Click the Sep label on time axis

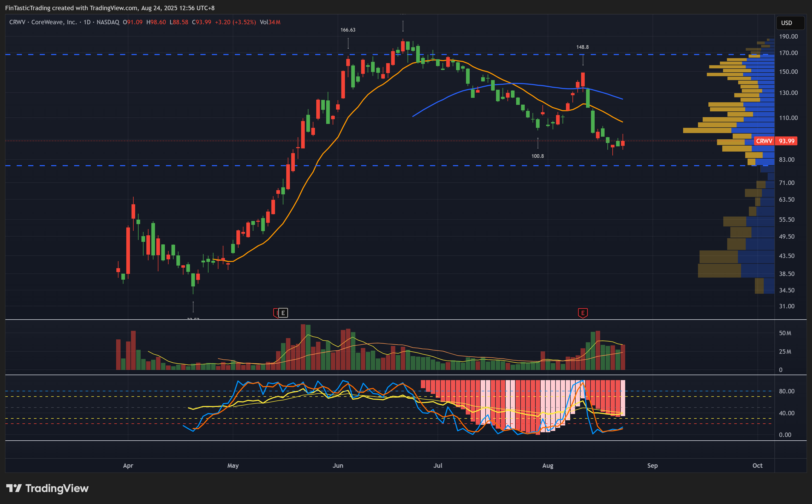(652, 466)
